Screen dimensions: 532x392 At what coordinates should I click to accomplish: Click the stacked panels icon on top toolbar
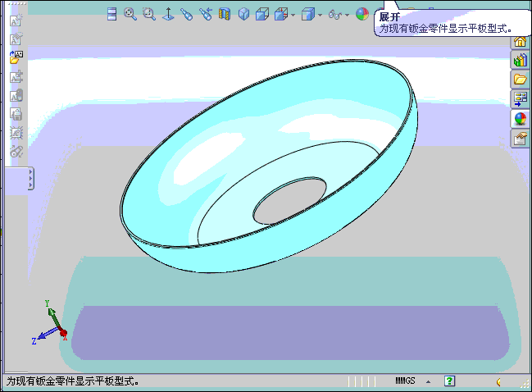click(x=111, y=14)
